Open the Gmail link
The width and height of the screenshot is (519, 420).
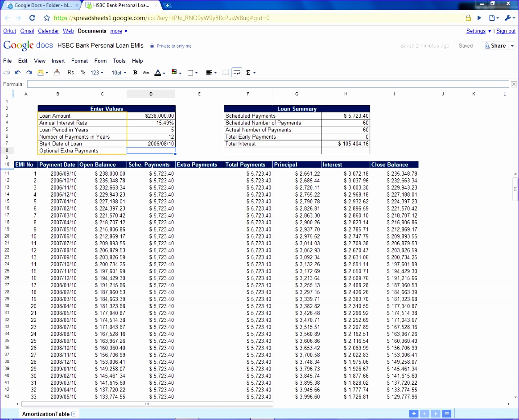point(27,31)
